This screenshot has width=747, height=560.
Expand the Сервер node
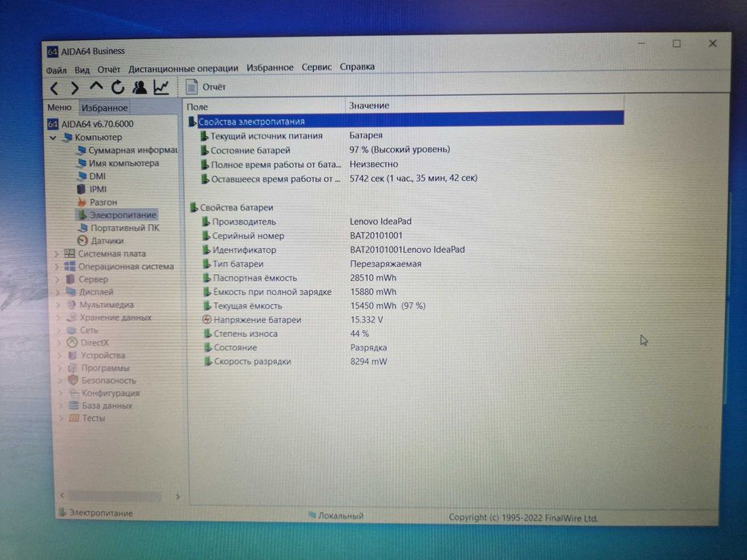57,279
